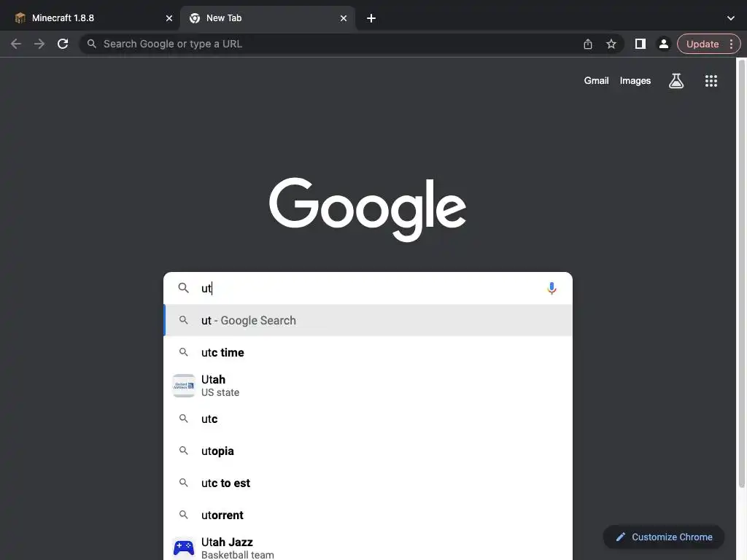
Task: Click the page vertical scrollbar
Action: click(x=741, y=274)
